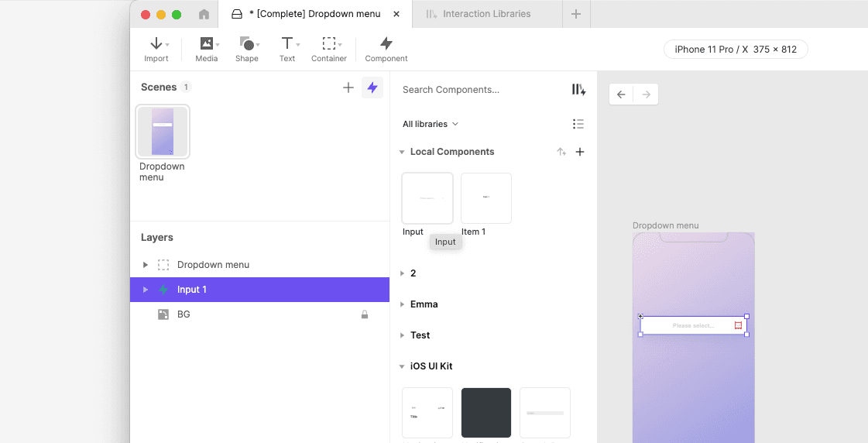Pick the Container tool
Viewport: 868px width, 443px height.
coord(329,50)
